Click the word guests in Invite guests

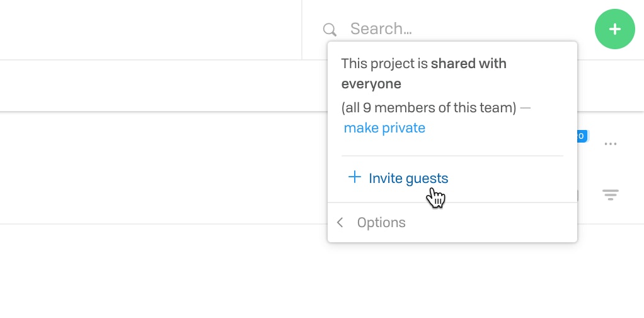(427, 179)
